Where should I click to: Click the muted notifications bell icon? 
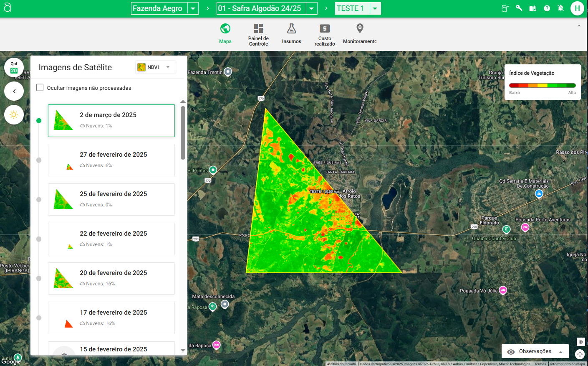point(561,8)
